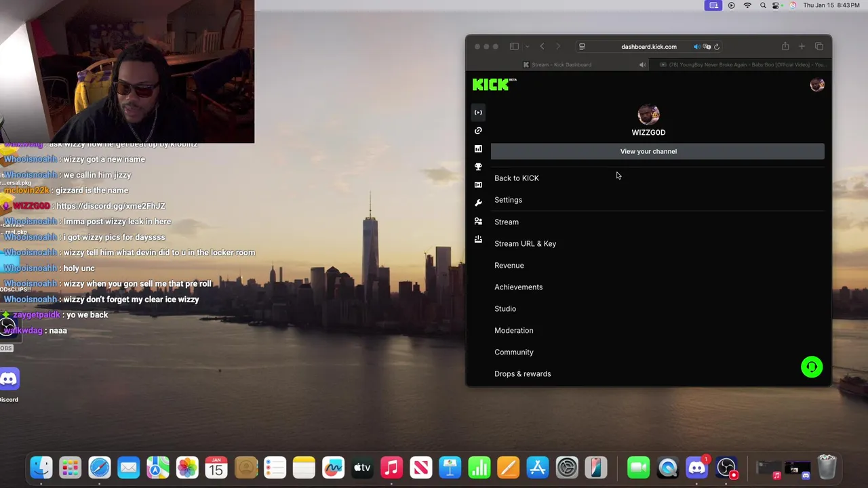Open Control Center in the menu bar
Screen dimensions: 868x488
[777, 5]
